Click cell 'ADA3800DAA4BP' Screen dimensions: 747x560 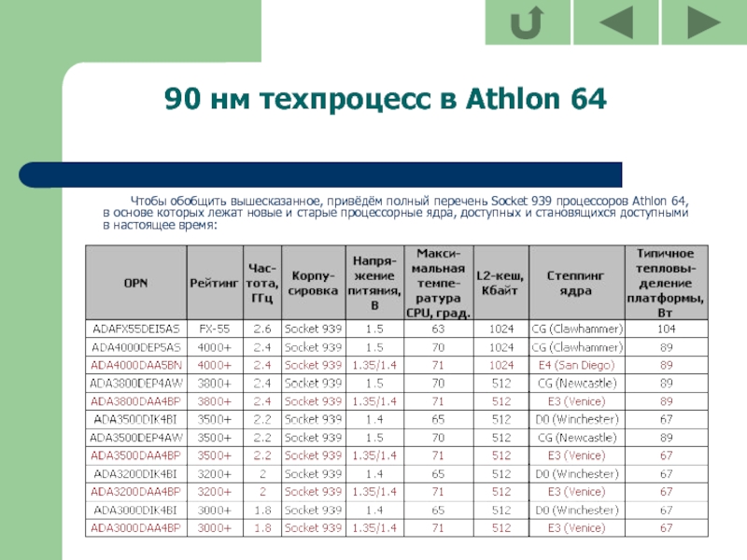pos(136,401)
